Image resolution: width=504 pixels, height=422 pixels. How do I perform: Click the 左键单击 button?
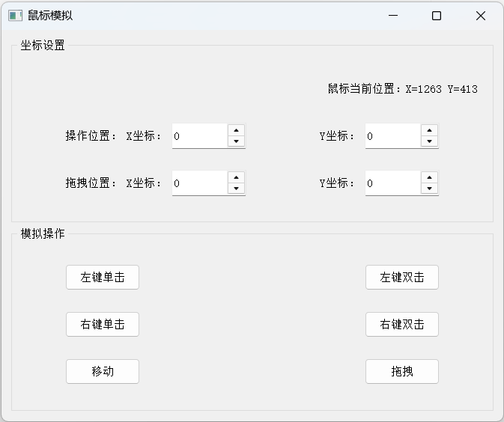click(x=103, y=277)
